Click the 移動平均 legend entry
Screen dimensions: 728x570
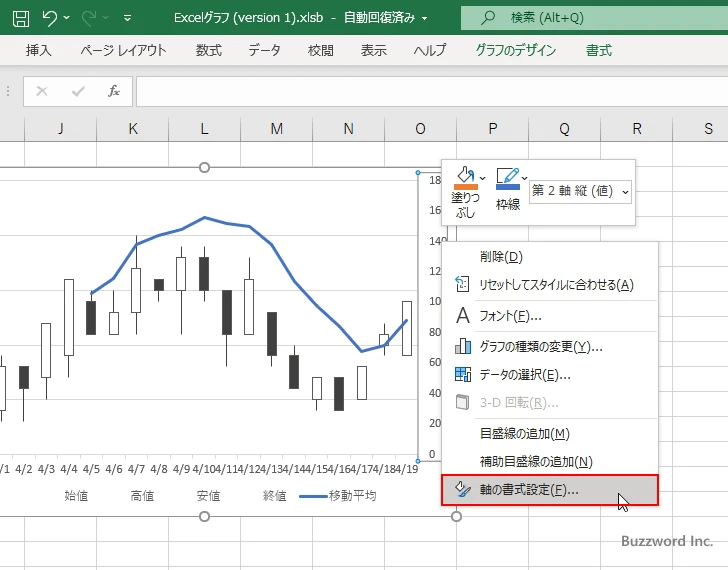pyautogui.click(x=338, y=496)
